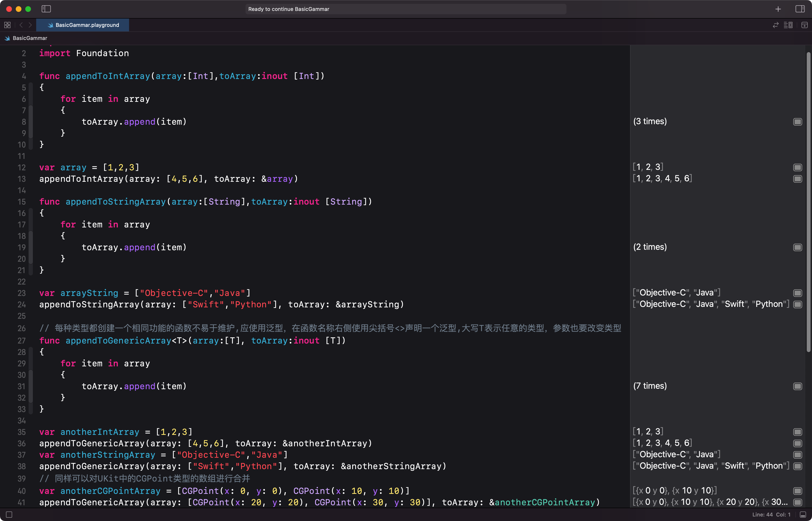This screenshot has height=521, width=812.
Task: Show quick look for (3 times) result
Action: click(797, 122)
